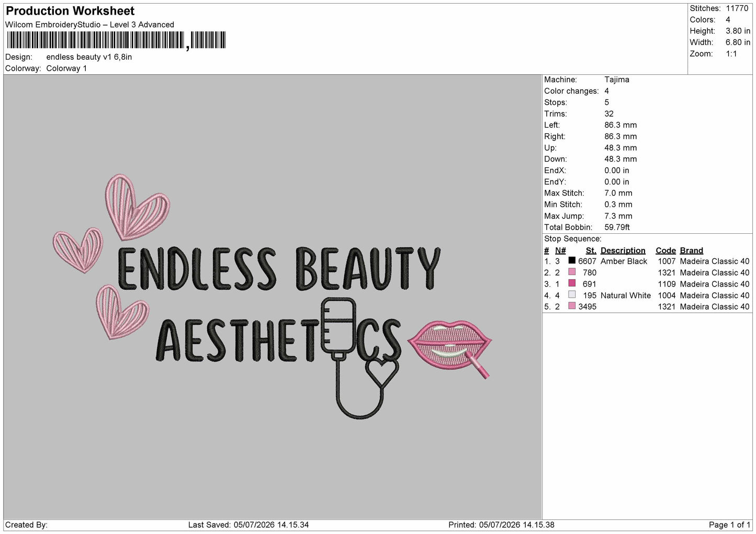Click the 'ENDLESS BEAUTY' stitched text

[x=279, y=269]
